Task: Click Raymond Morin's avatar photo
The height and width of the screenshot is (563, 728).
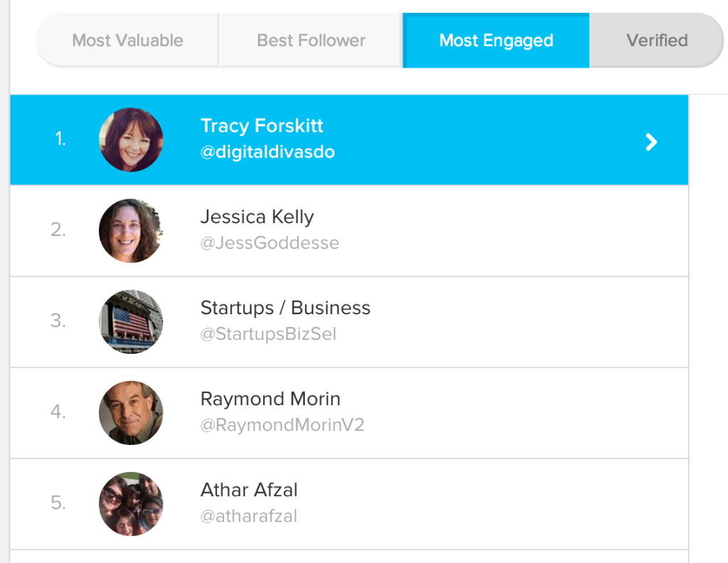Action: 131,412
